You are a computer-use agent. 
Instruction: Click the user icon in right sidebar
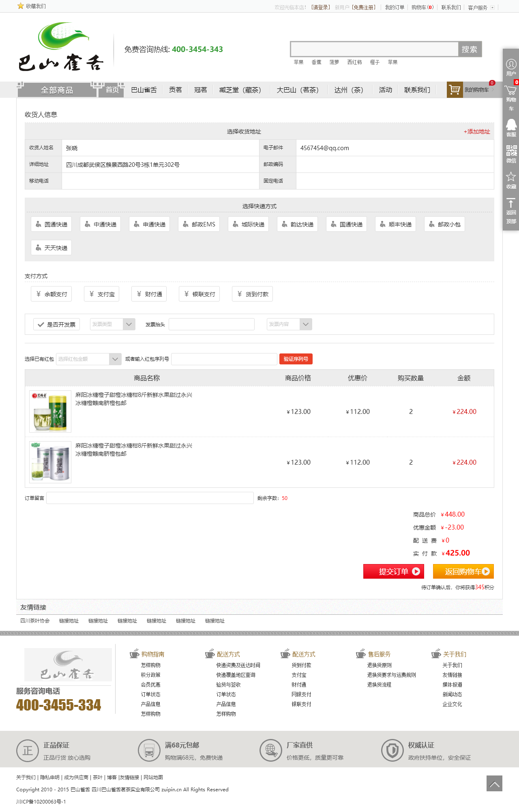(511, 65)
